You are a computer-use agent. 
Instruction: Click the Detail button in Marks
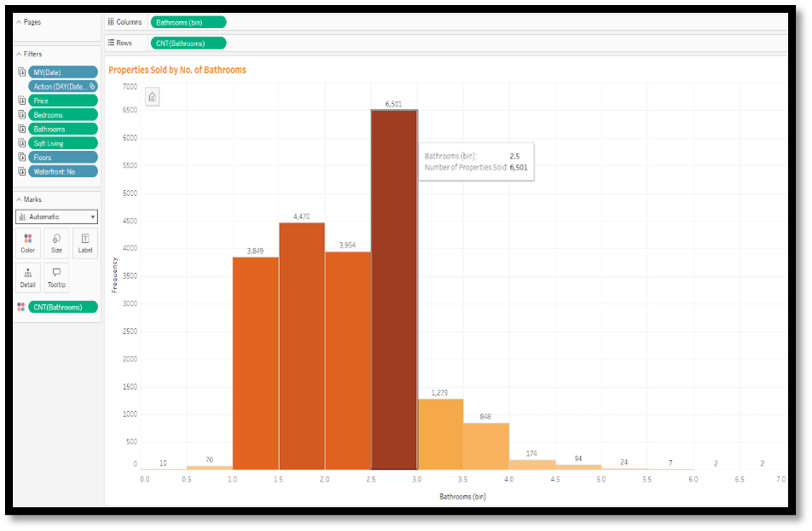[28, 277]
